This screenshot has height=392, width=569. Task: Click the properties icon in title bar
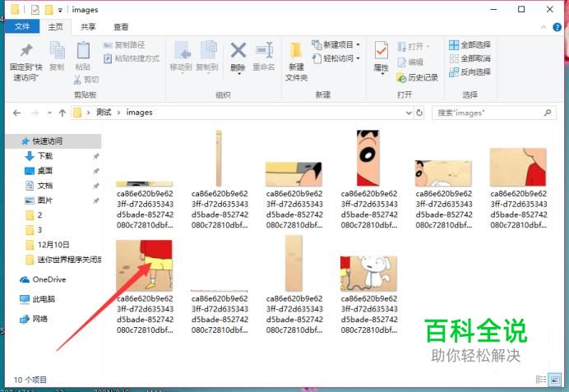click(35, 9)
